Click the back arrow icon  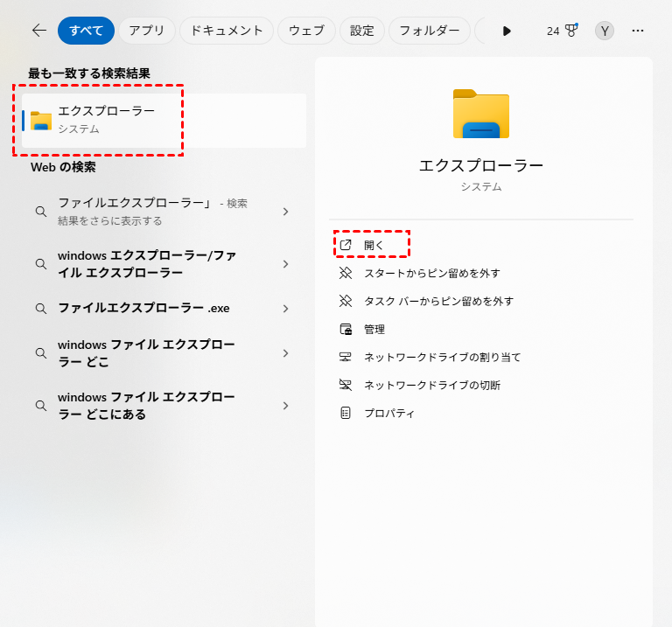point(39,31)
